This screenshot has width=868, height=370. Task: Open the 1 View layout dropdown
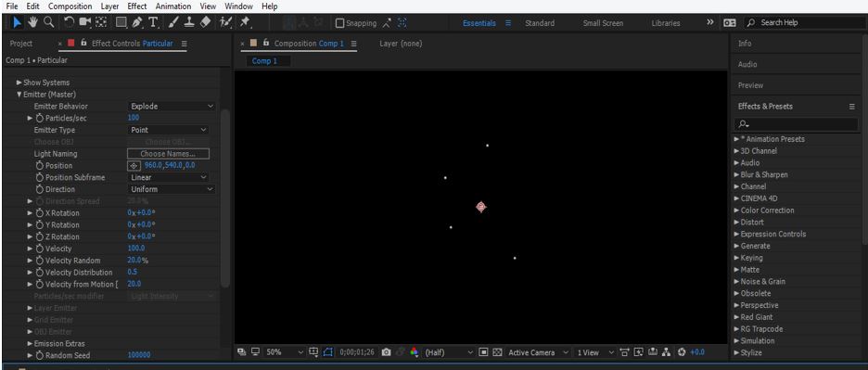tap(595, 352)
